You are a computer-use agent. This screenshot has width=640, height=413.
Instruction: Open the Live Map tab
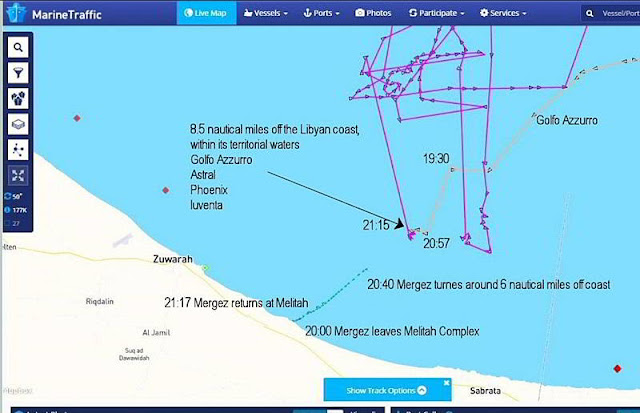pos(206,13)
